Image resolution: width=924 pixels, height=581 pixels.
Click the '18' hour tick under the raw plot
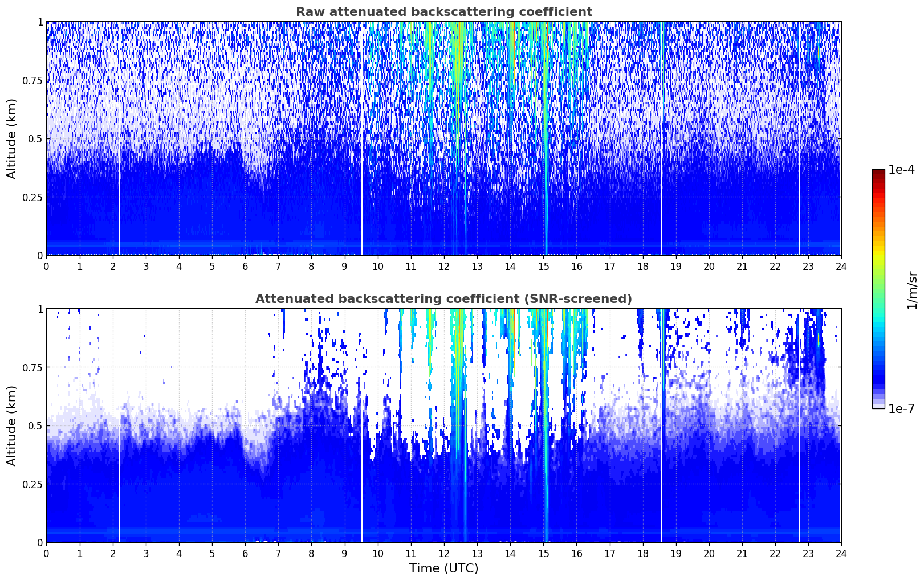642,266
